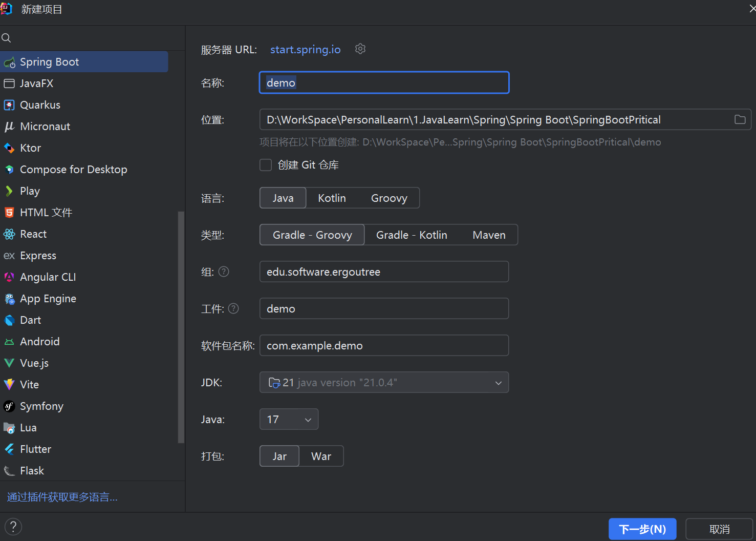Close the 新建项目 dialog
Viewport: 756px width, 541px height.
752,9
